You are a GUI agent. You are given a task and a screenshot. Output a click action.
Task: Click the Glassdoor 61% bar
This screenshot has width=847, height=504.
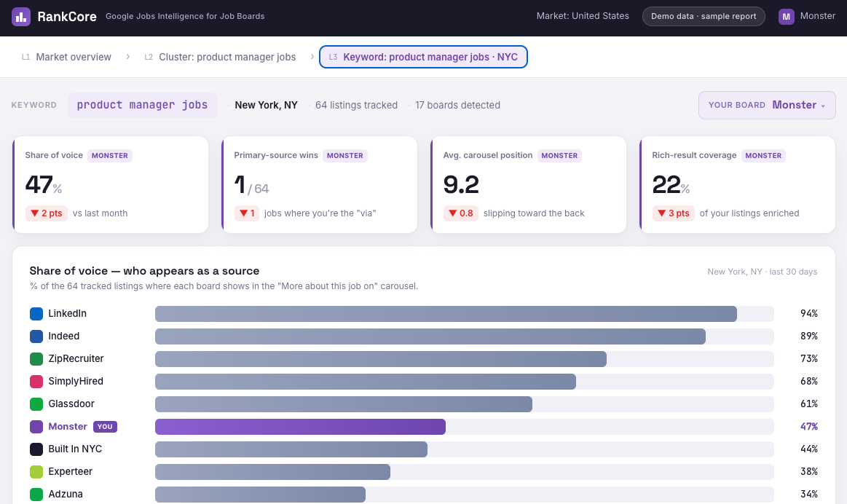pos(344,404)
